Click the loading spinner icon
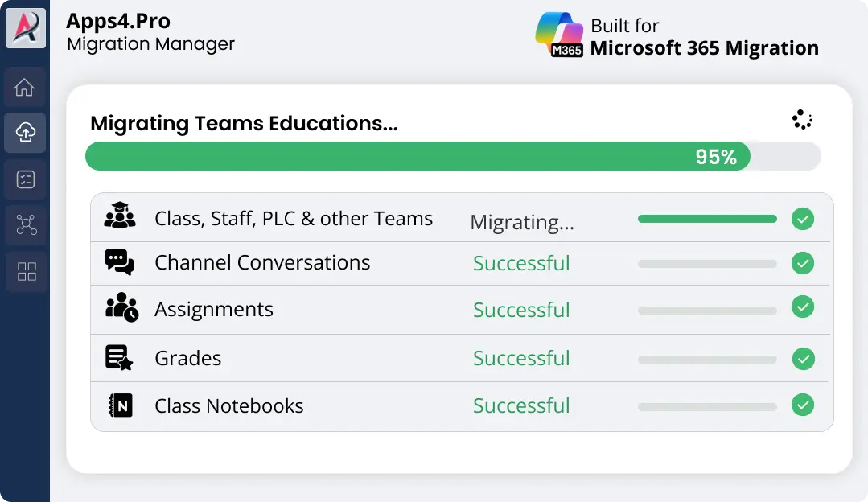 click(x=801, y=120)
